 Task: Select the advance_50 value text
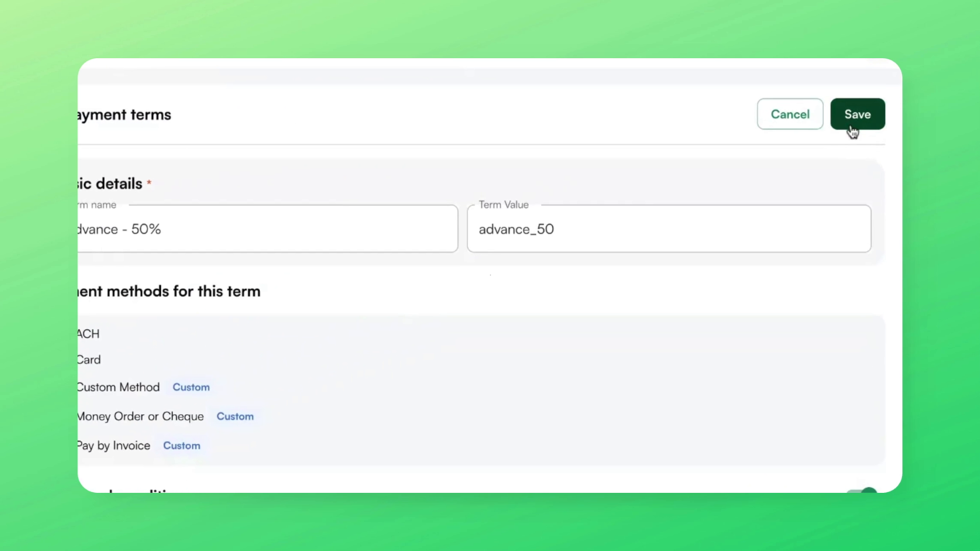517,229
